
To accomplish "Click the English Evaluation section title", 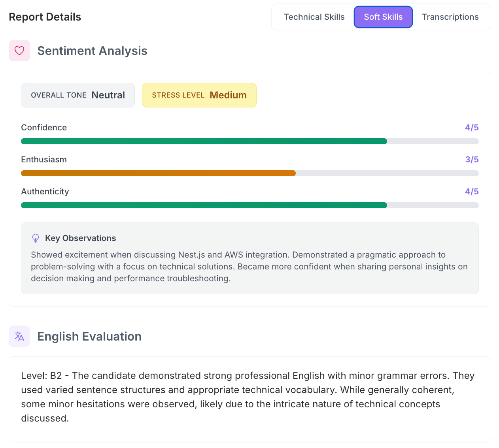I will (89, 337).
